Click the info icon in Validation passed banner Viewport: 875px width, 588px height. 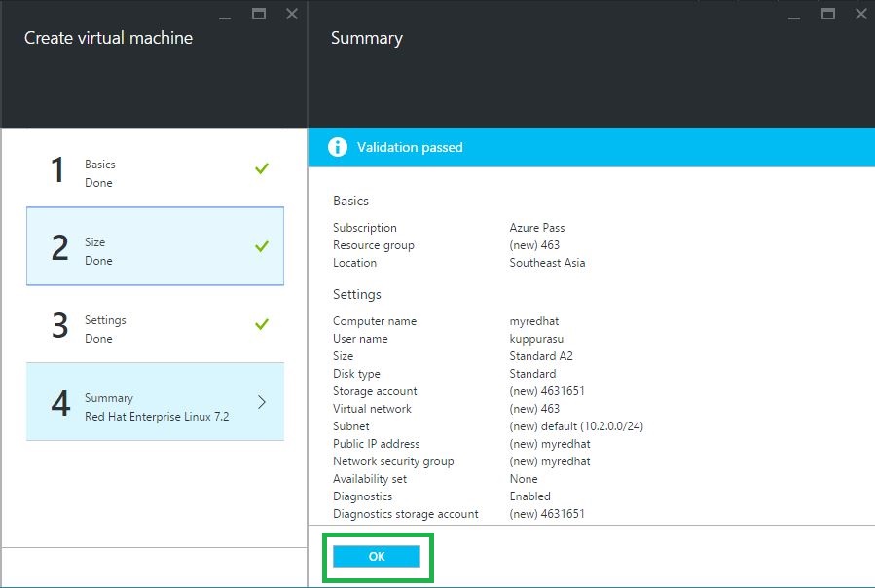pos(337,147)
